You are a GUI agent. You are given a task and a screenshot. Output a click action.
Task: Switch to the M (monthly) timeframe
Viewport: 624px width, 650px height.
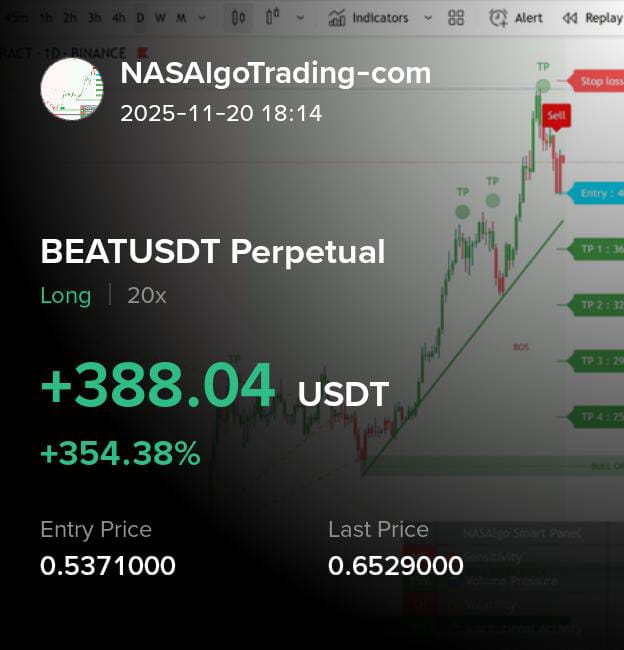point(181,18)
